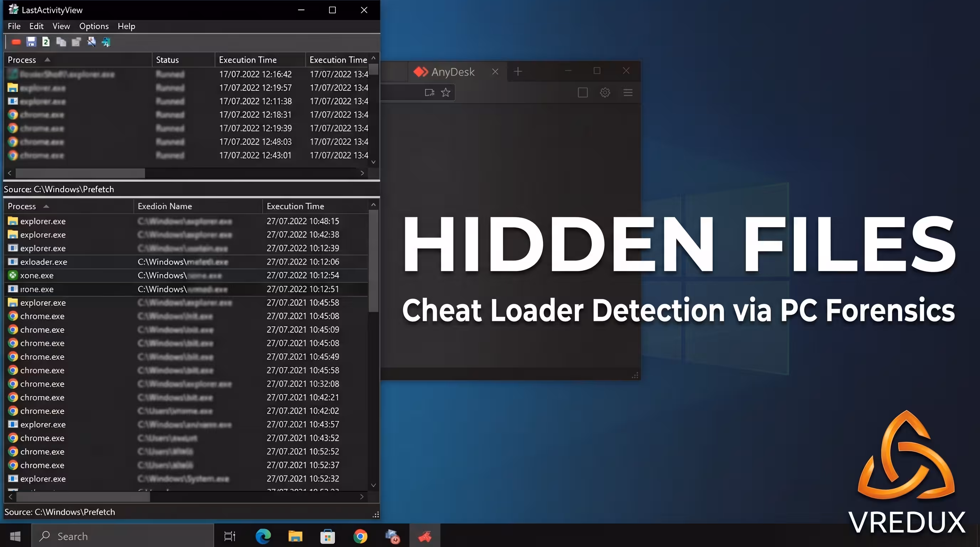Open the Options menu

(94, 26)
